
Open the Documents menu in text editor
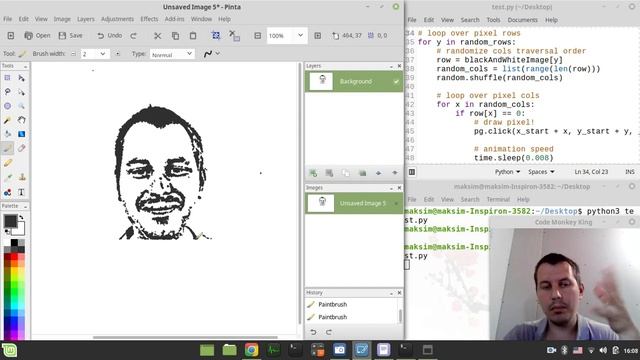pyautogui.click(x=522, y=20)
